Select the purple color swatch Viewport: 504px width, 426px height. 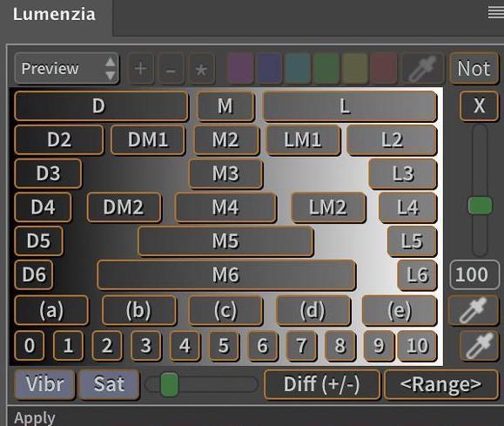[x=241, y=69]
